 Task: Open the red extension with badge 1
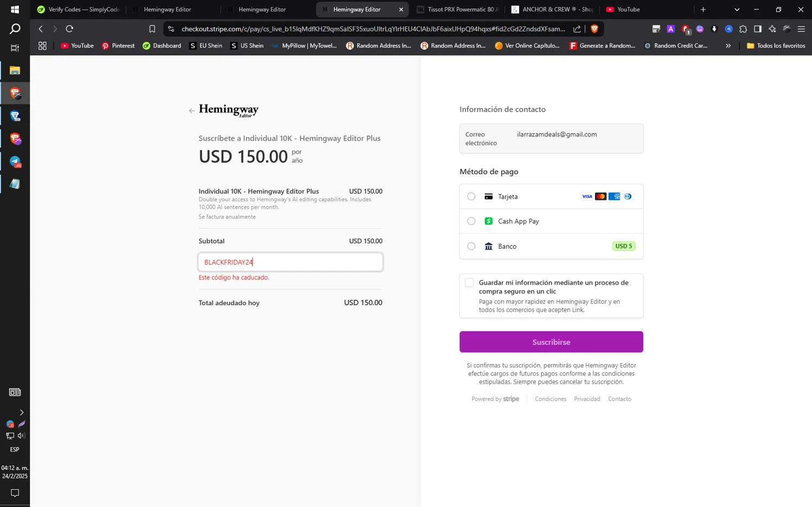click(x=686, y=29)
